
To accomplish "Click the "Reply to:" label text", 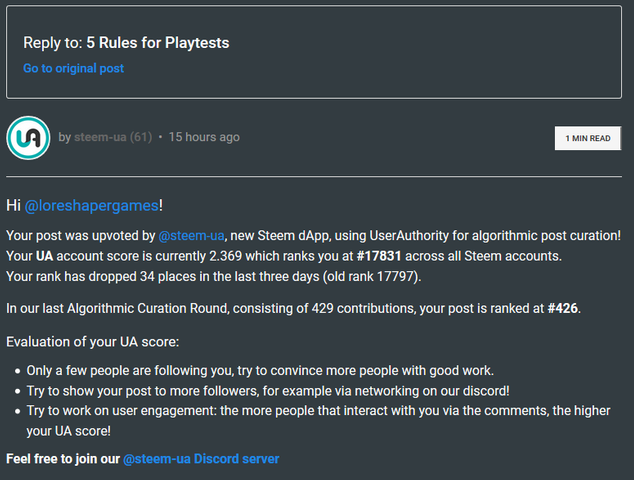I will click(x=48, y=45).
